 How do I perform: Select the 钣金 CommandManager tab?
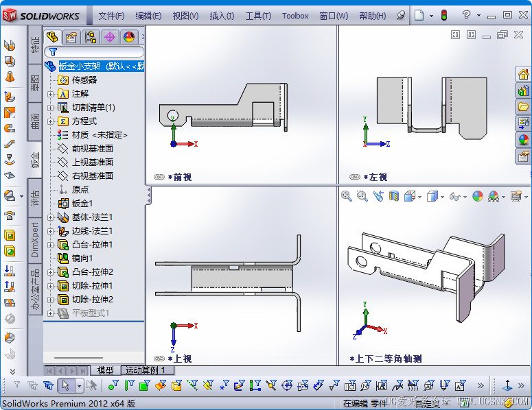click(x=35, y=160)
